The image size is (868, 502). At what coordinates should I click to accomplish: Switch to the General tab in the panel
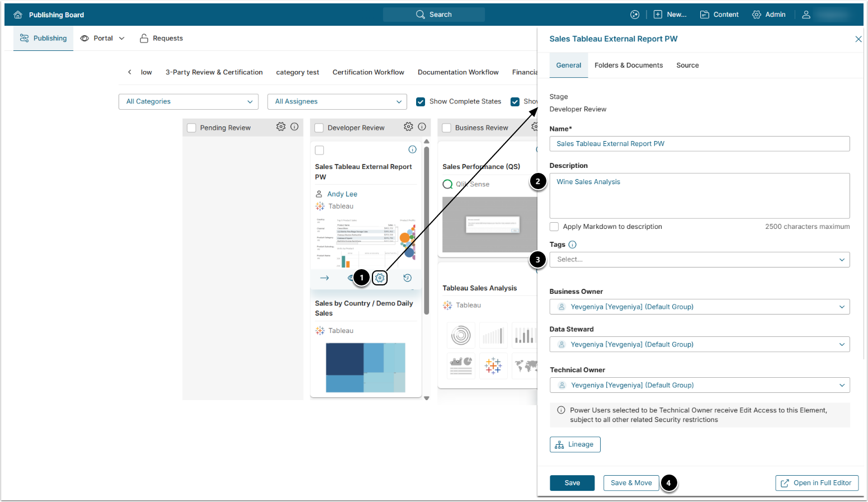click(x=569, y=65)
